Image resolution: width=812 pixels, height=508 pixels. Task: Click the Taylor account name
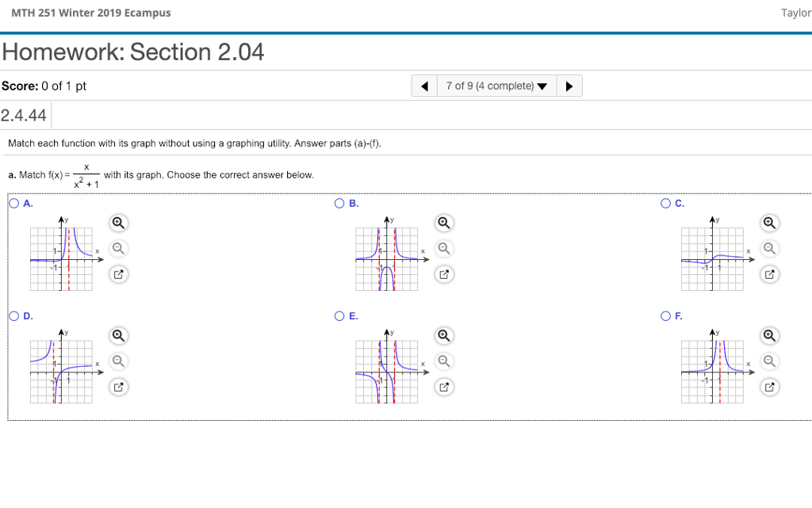click(x=795, y=13)
